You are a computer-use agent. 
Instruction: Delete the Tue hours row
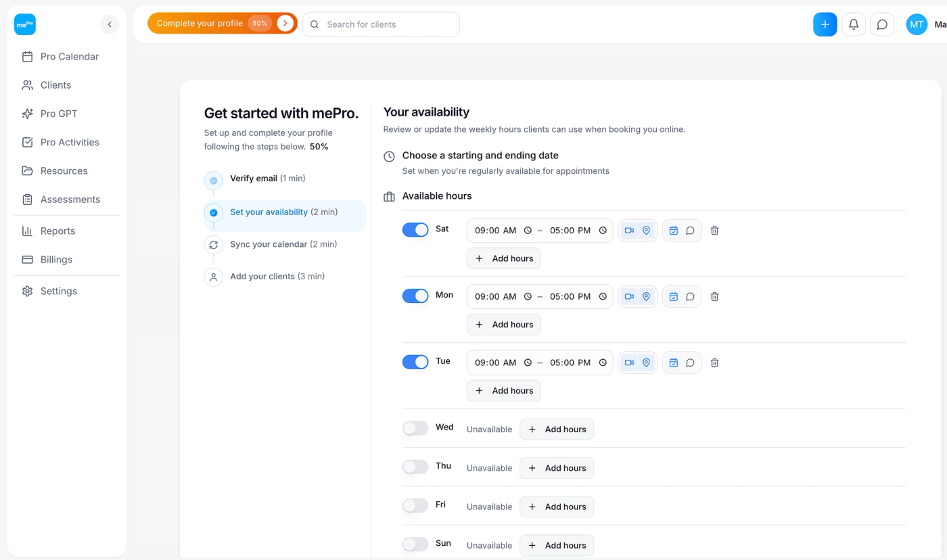pyautogui.click(x=715, y=363)
